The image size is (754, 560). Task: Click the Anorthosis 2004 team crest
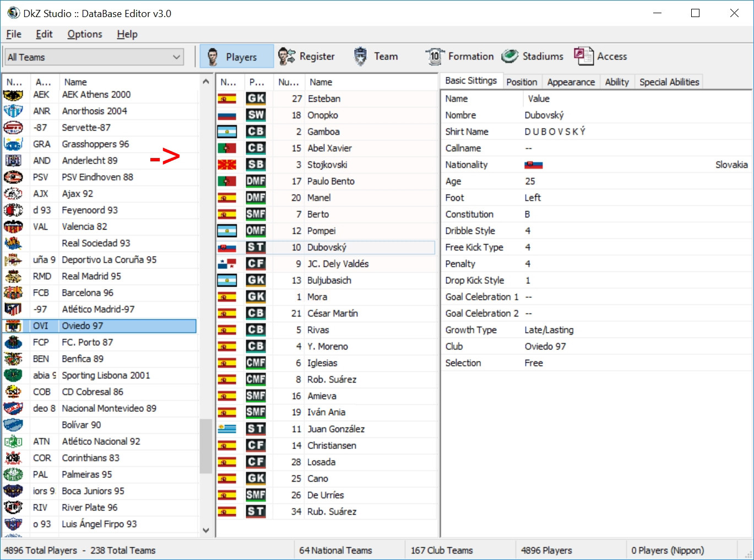(13, 111)
